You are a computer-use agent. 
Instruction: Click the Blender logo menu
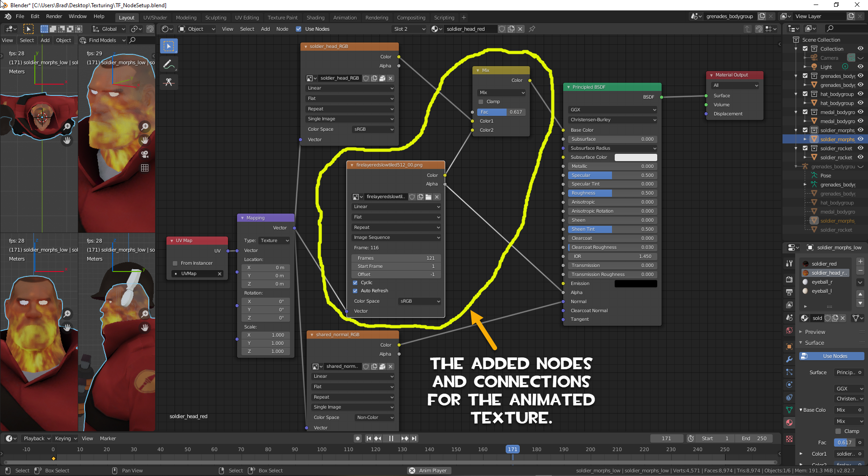tap(8, 16)
